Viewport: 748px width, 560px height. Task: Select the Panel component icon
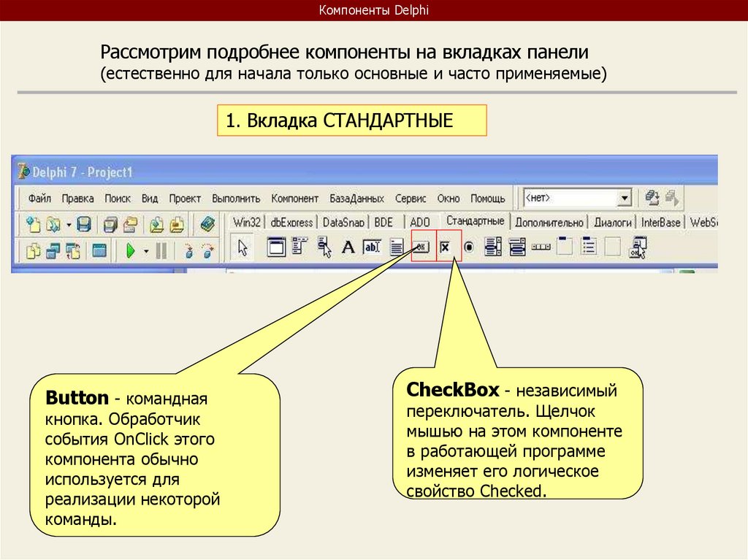613,247
